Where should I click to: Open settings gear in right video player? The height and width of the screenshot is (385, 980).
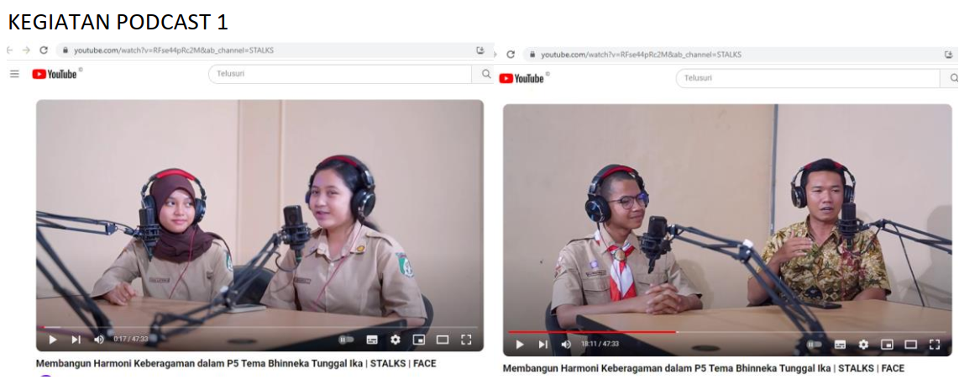click(863, 345)
